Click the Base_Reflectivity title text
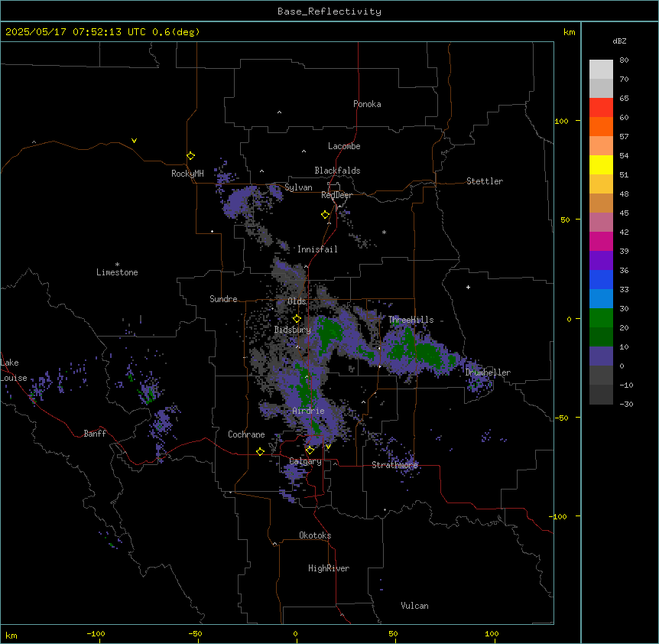The image size is (659, 644). click(329, 11)
